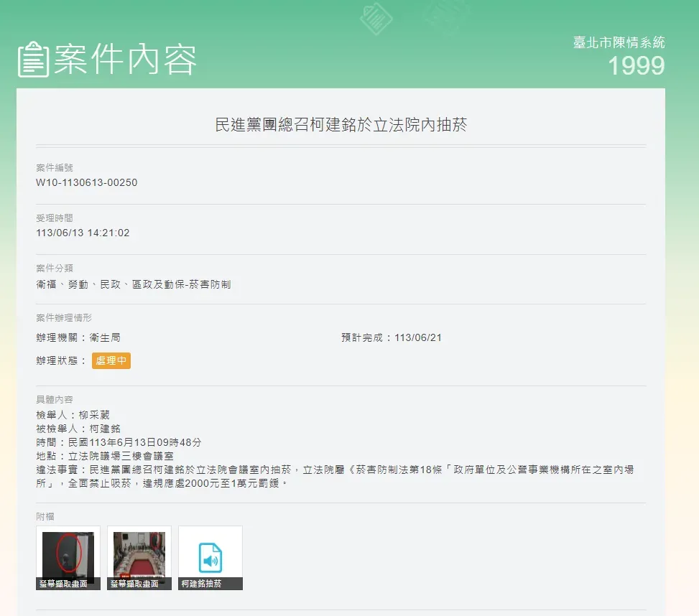Click 預計完成：113/06/21 date text
This screenshot has height=616, width=699.
[392, 337]
